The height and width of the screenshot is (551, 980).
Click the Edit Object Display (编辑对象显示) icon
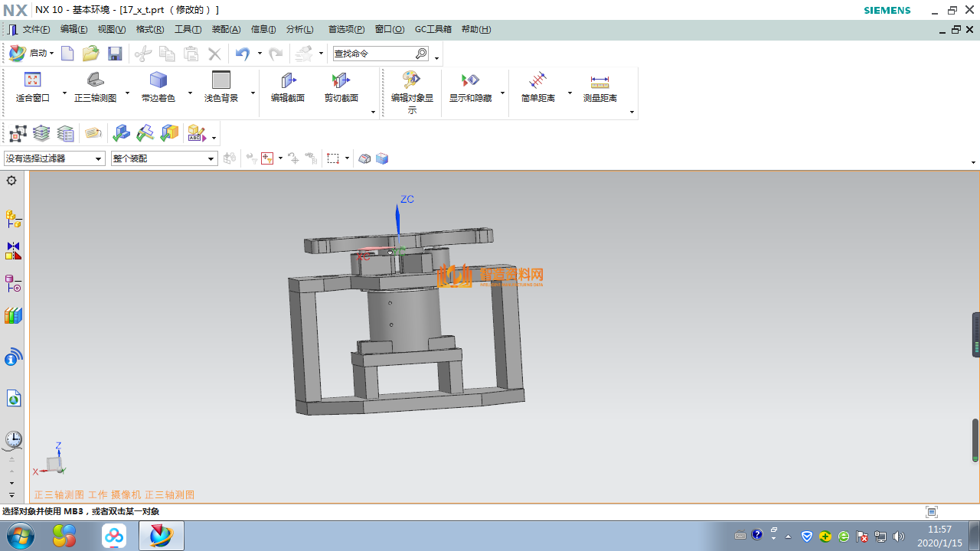point(412,86)
